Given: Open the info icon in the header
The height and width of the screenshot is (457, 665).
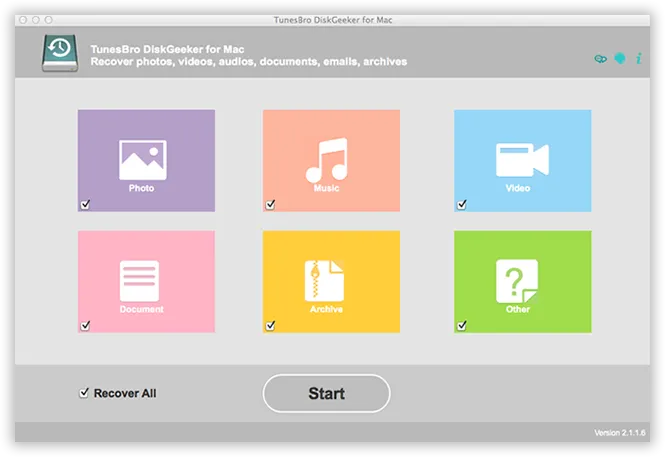Looking at the screenshot, I should tap(638, 58).
